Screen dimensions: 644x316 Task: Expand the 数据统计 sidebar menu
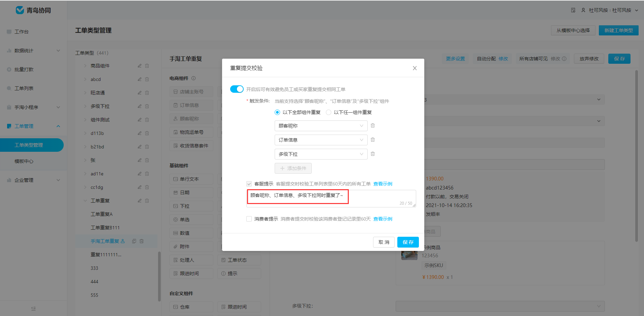point(34,51)
